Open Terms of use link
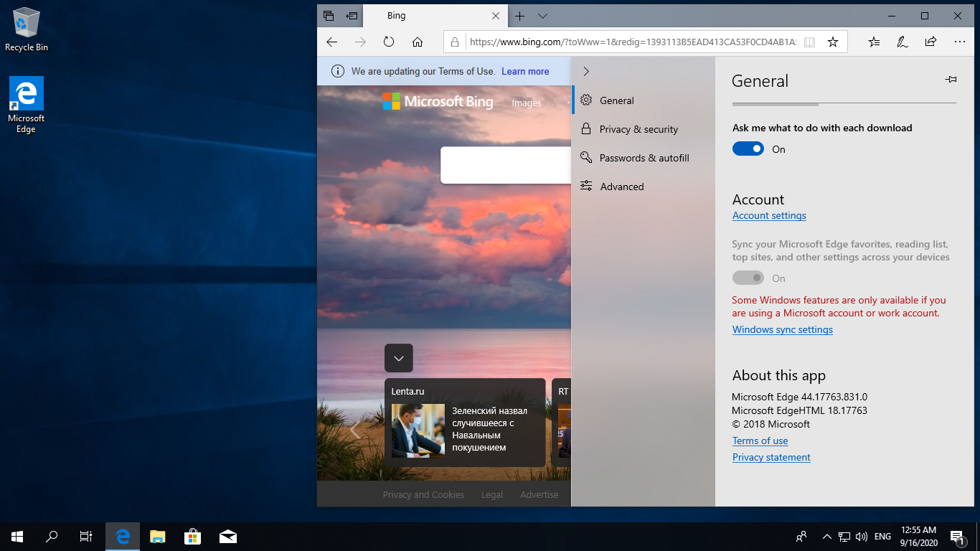This screenshot has height=551, width=980. pyautogui.click(x=760, y=441)
